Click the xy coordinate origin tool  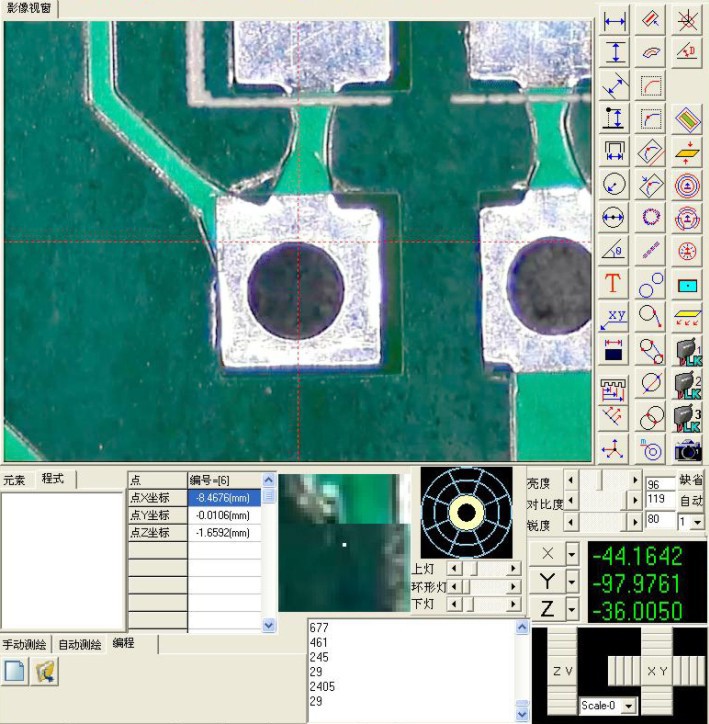coord(614,318)
